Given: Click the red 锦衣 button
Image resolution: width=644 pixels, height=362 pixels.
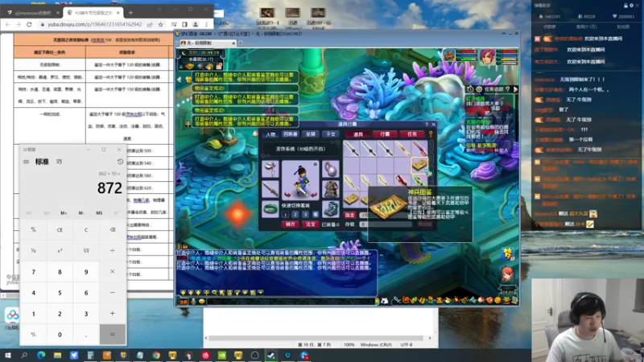Looking at the screenshot, I should pos(291,224).
